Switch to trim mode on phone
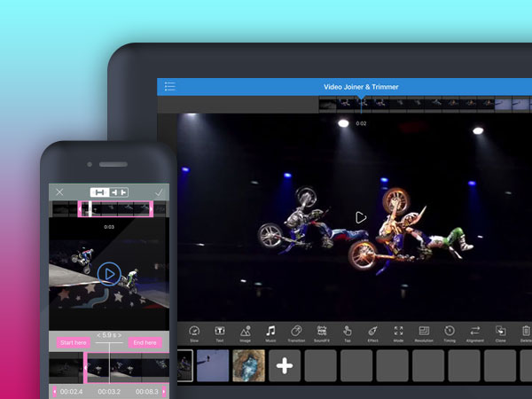Viewport: 532px width, 399px height. pos(99,192)
